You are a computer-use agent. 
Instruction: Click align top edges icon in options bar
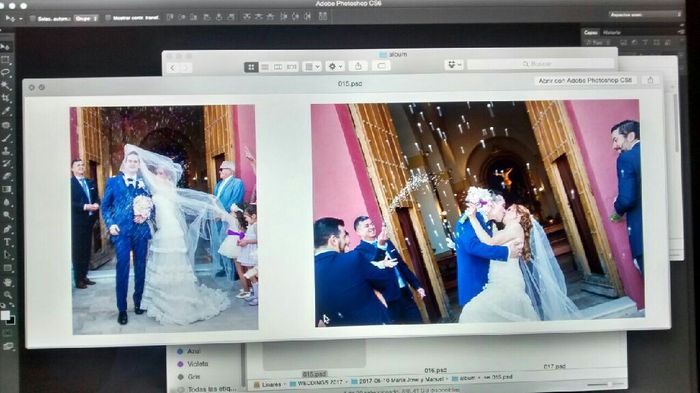[x=170, y=17]
